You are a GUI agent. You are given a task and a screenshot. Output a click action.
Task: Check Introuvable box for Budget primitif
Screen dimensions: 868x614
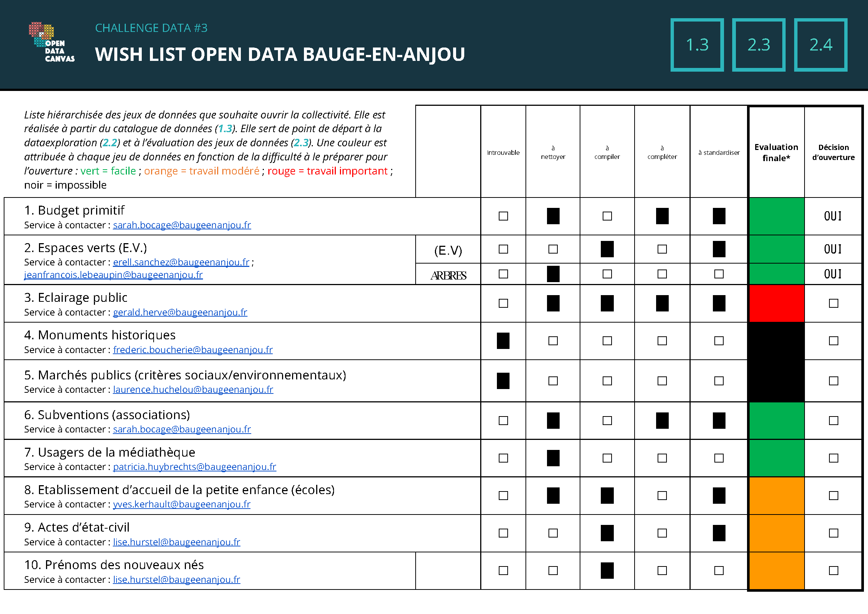[503, 216]
